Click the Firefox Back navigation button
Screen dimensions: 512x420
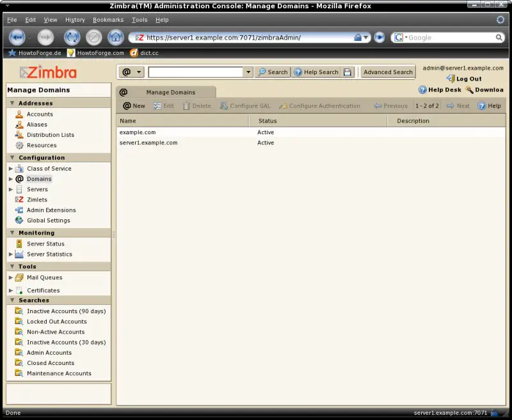pos(17,38)
